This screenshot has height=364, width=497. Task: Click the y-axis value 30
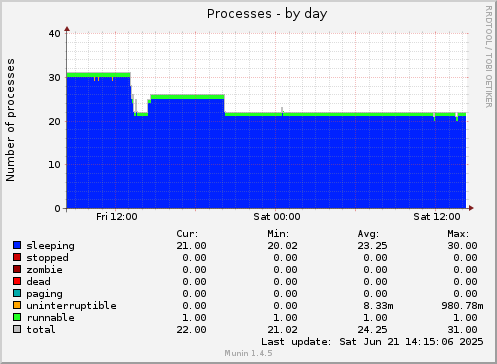54,78
